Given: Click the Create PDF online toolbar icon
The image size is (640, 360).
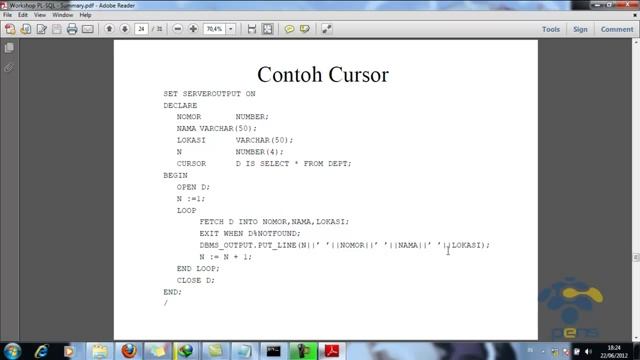Looking at the screenshot, I should click(x=10, y=29).
